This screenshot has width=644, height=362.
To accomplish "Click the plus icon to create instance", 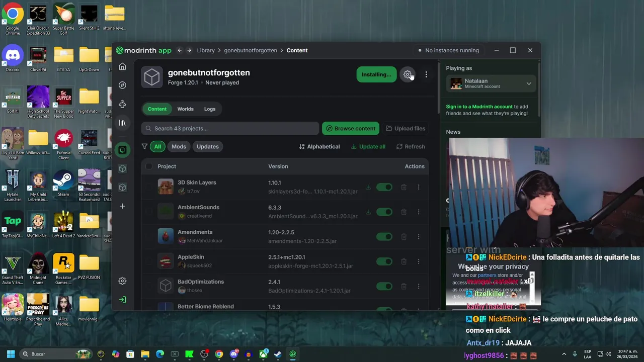I will pos(122,206).
